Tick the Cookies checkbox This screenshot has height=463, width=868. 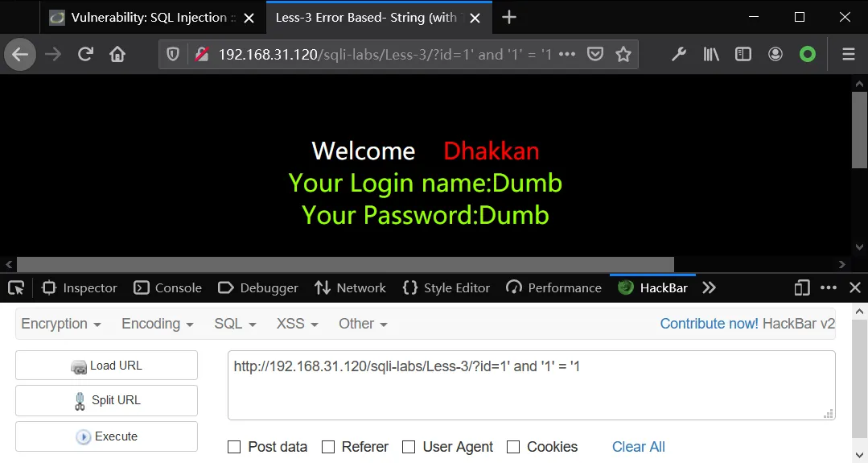click(x=513, y=447)
